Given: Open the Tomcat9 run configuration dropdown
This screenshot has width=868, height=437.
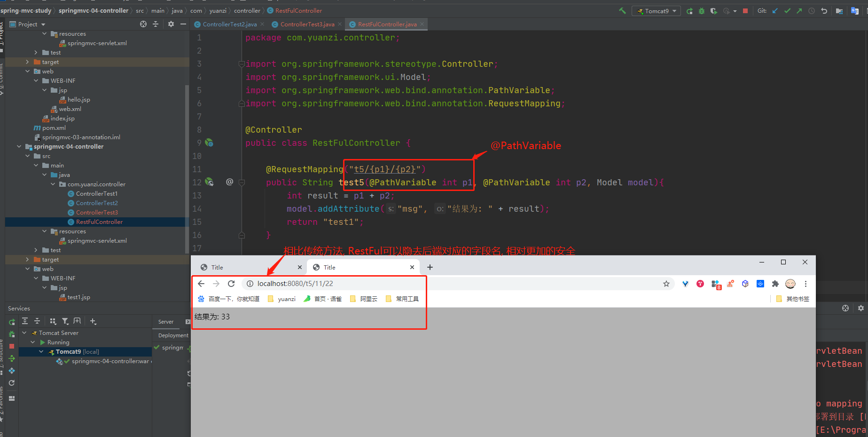Looking at the screenshot, I should click(657, 11).
